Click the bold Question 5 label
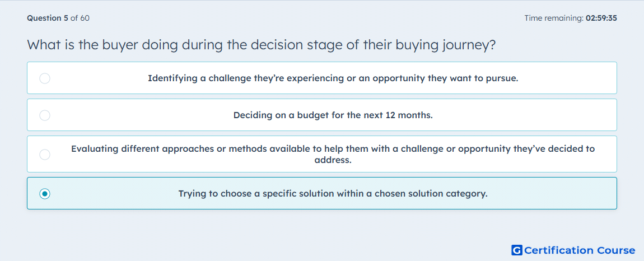644x261 pixels. (48, 18)
